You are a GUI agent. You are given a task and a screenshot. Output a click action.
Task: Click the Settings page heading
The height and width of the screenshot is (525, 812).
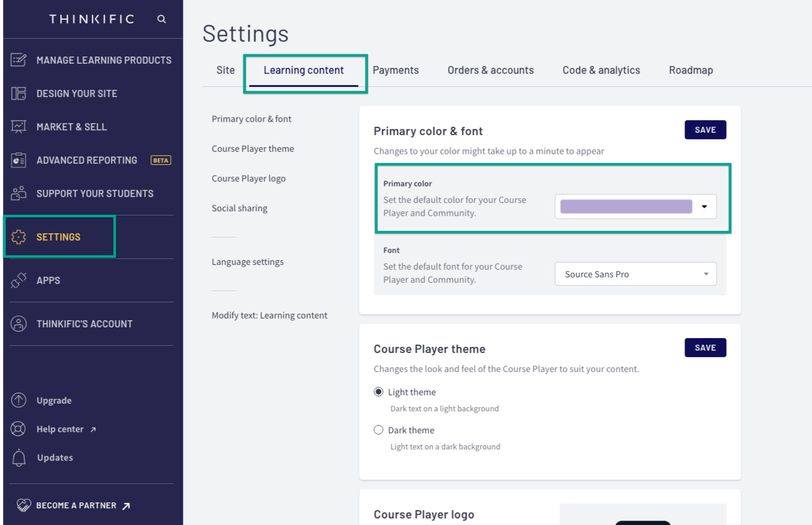245,34
